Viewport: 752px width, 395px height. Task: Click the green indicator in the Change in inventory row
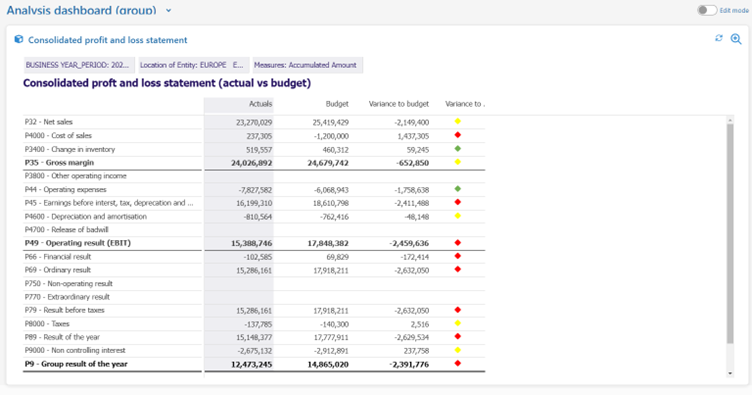pyautogui.click(x=458, y=149)
